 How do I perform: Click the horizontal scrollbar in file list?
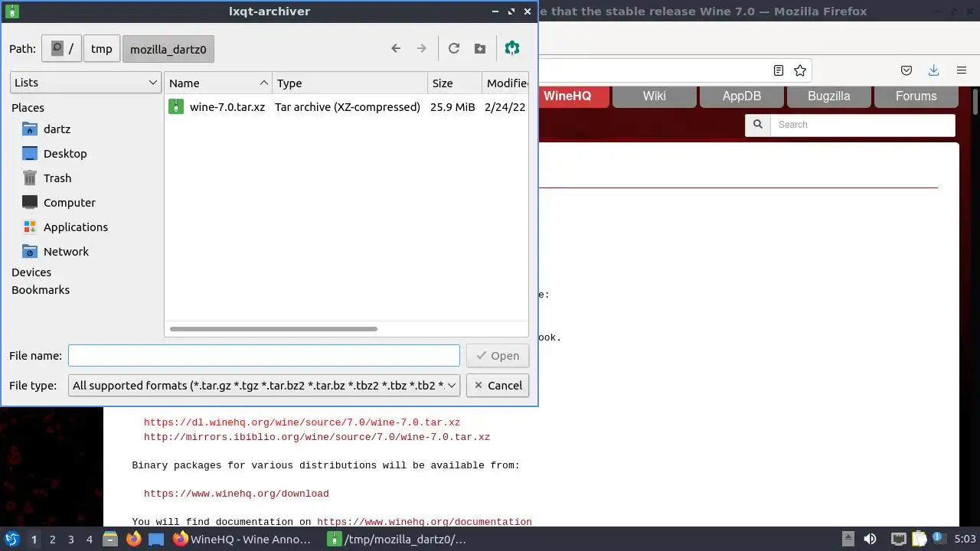coord(273,329)
